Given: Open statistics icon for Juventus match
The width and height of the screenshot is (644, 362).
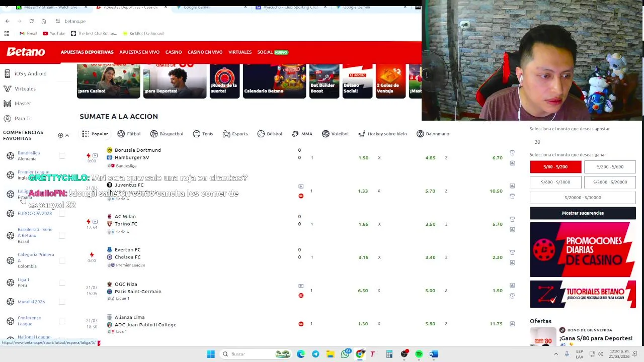Looking at the screenshot, I should [512, 186].
